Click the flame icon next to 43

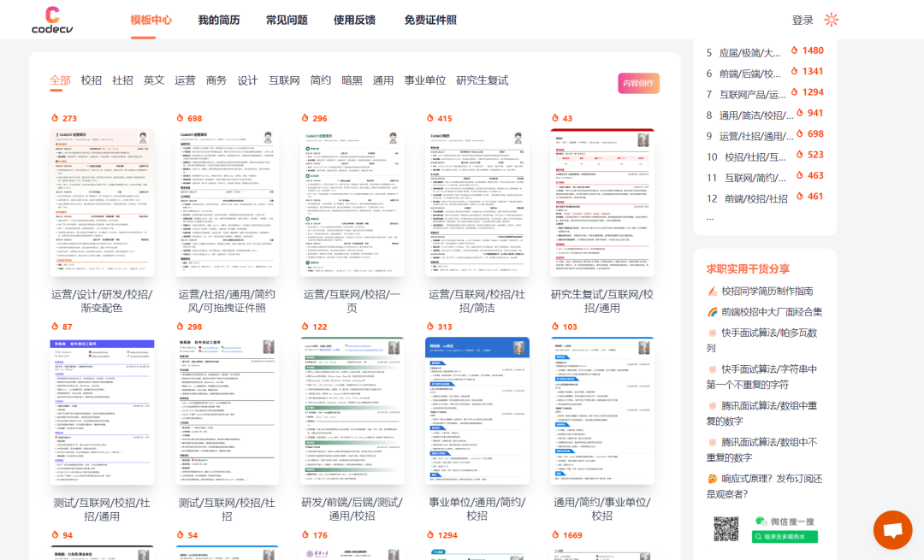(x=554, y=118)
